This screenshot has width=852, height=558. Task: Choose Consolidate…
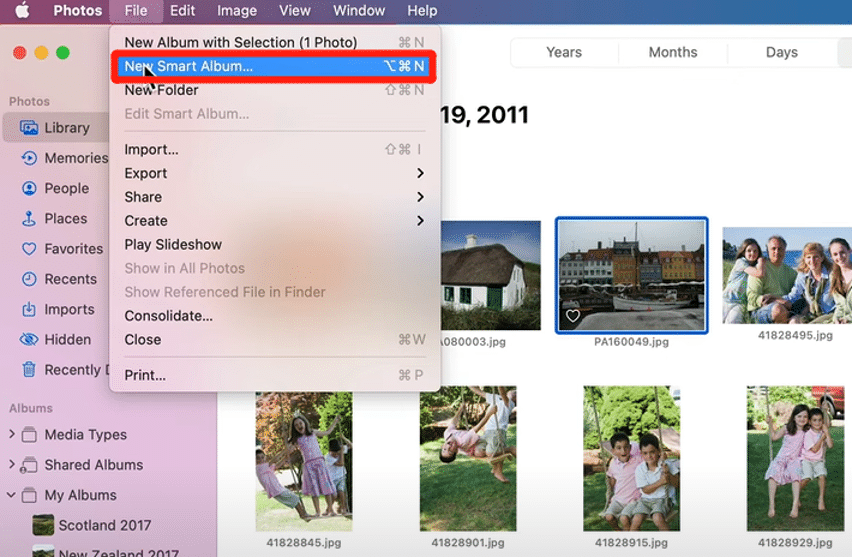(274, 316)
